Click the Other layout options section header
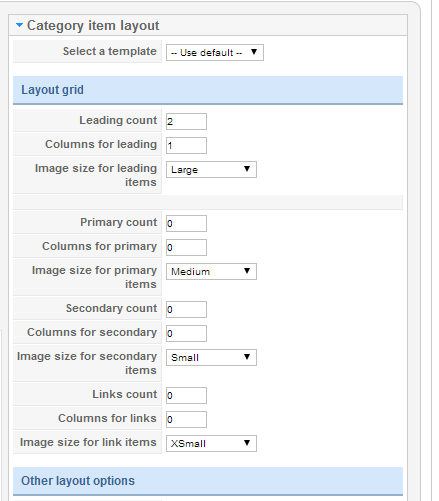The width and height of the screenshot is (439, 501). (x=208, y=481)
